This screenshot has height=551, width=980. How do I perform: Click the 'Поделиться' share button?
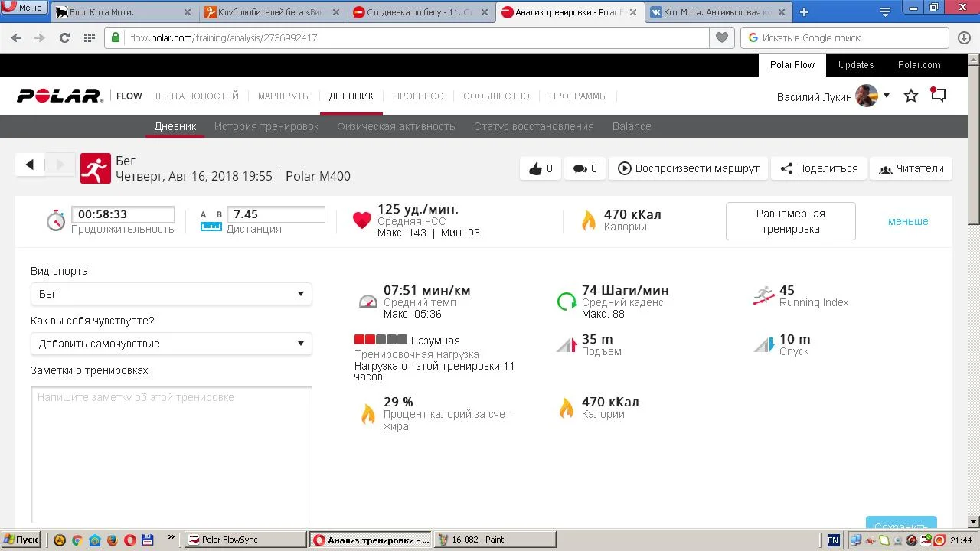click(818, 168)
